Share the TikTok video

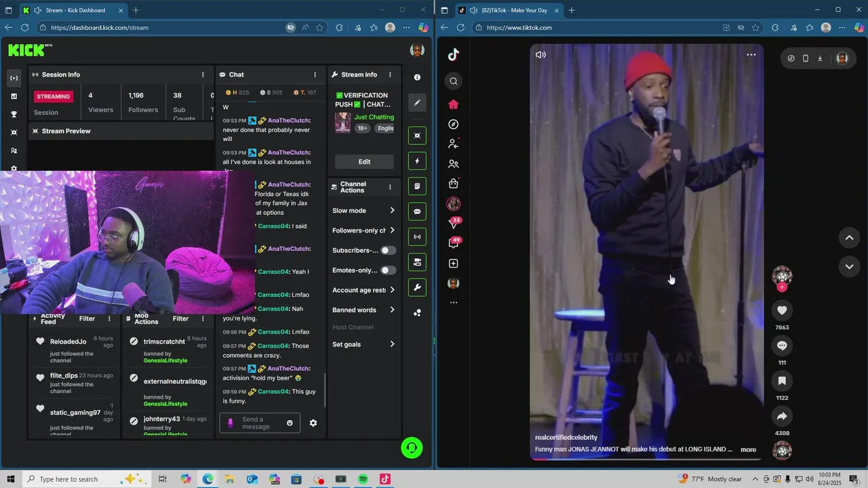tap(782, 416)
